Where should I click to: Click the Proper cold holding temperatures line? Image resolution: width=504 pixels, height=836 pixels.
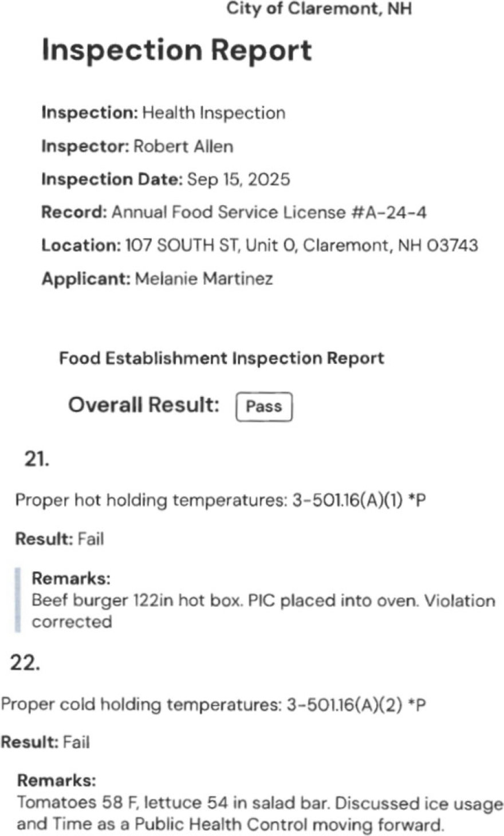213,704
